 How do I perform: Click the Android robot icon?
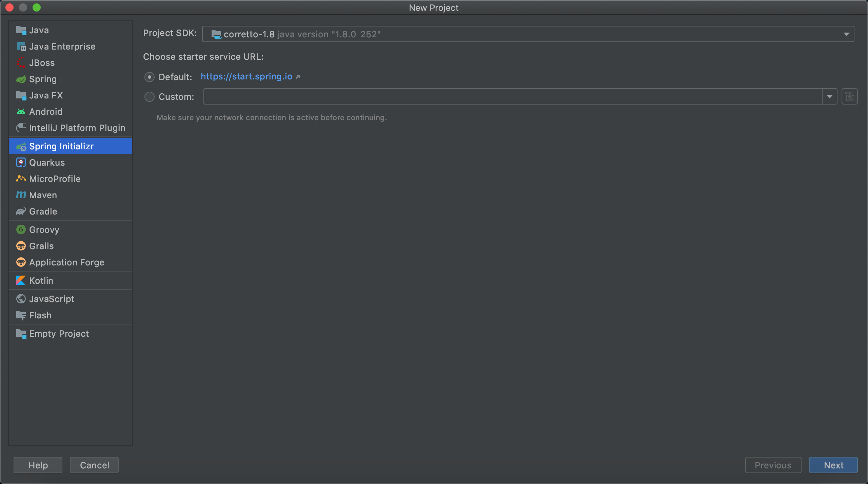21,112
